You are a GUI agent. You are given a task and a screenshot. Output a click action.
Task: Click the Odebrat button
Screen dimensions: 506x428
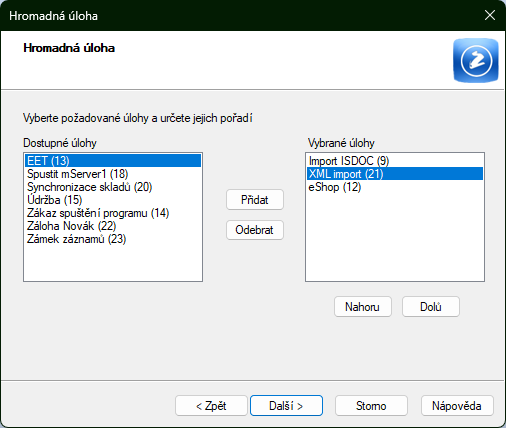[x=255, y=230]
